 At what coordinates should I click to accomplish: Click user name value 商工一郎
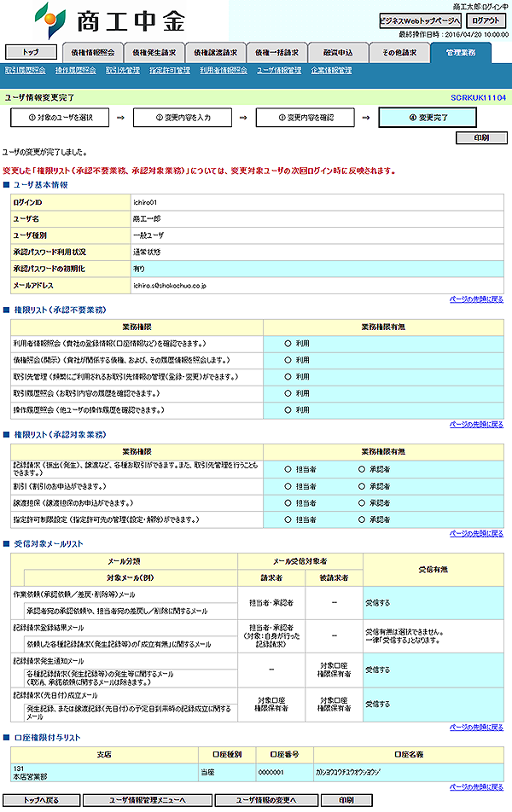point(147,219)
